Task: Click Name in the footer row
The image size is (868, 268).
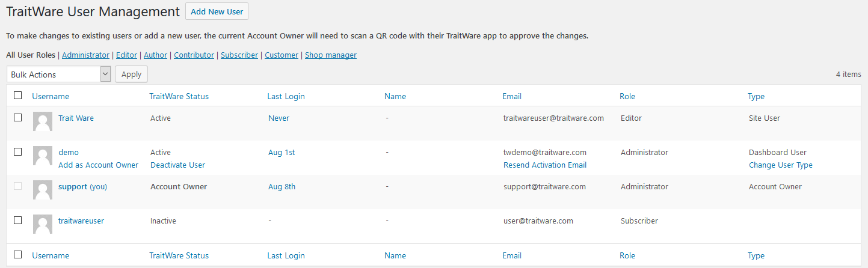Action: click(395, 255)
